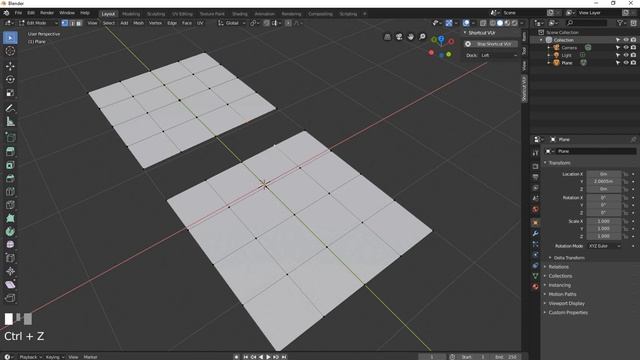Open the Global orientation dropdown
The width and height of the screenshot is (640, 360).
coord(231,23)
